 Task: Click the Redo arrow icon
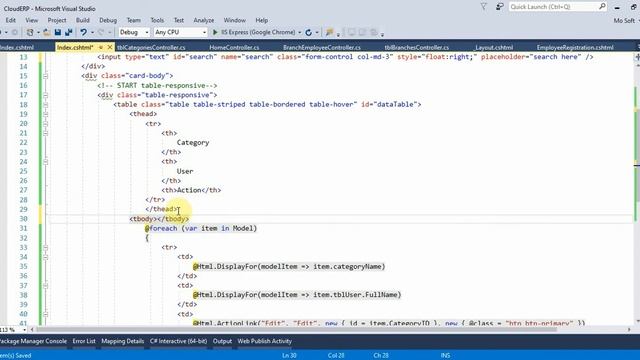point(101,32)
